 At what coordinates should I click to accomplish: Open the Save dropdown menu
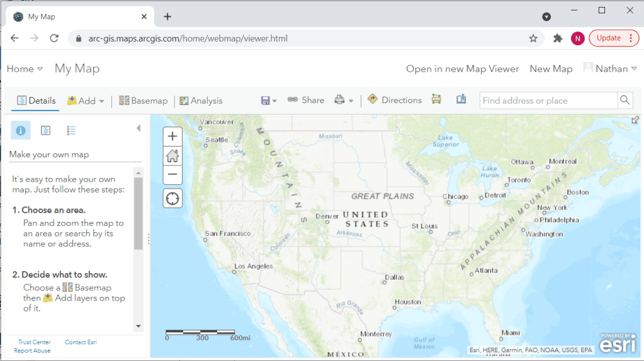[x=269, y=101]
